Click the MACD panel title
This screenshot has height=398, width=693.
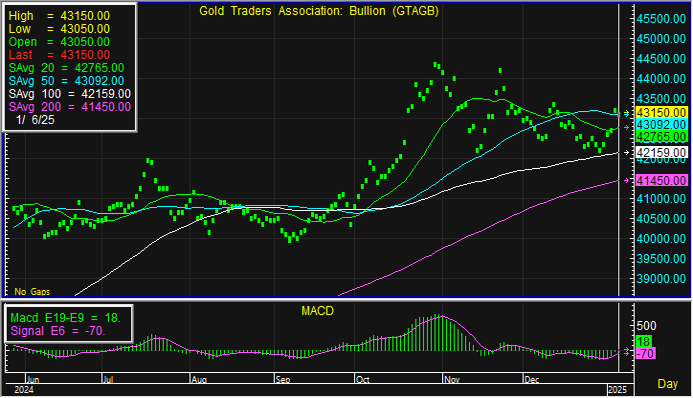point(317,311)
